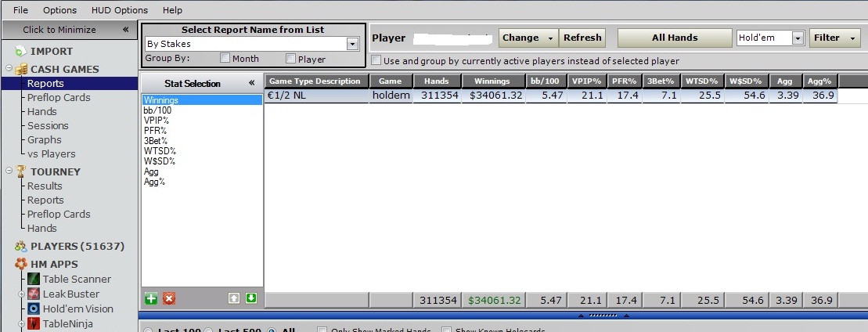This screenshot has height=332, width=868.
Task: Select the Last 500 radio button
Action: 209,331
